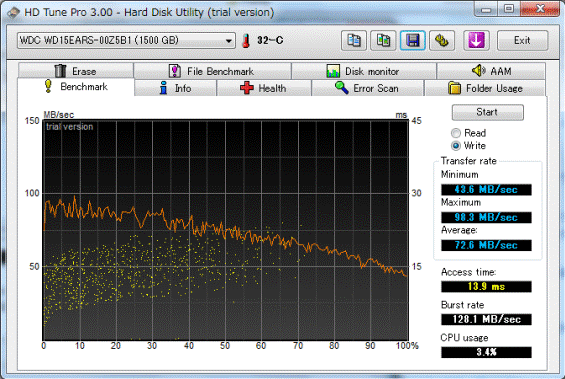Click the Exit button

click(522, 40)
